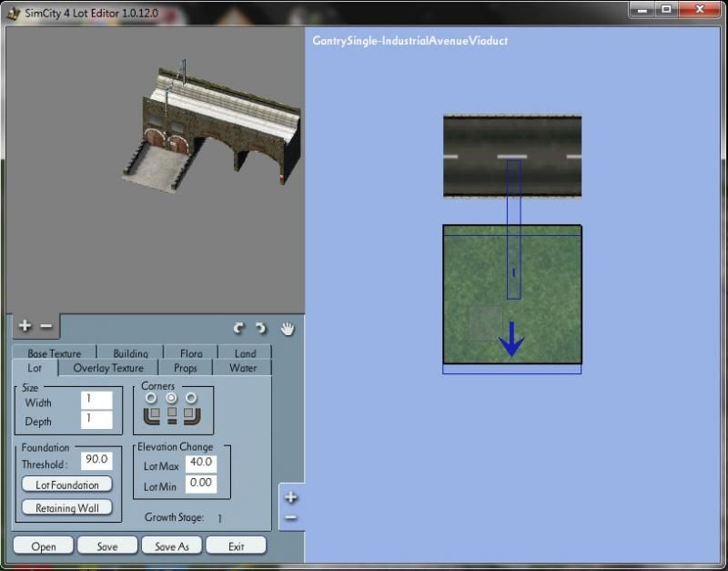Select the left corner radio button

click(x=151, y=398)
